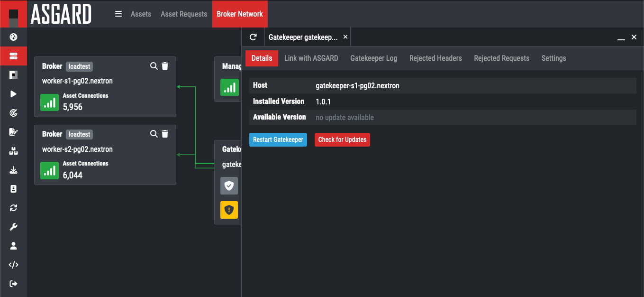
Task: Click the gray check shield icon
Action: pos(229,186)
